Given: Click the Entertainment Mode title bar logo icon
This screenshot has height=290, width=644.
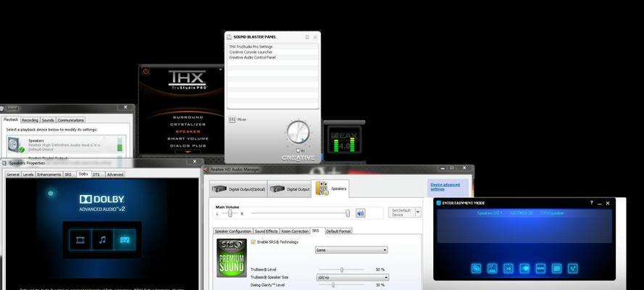Looking at the screenshot, I should [x=439, y=203].
